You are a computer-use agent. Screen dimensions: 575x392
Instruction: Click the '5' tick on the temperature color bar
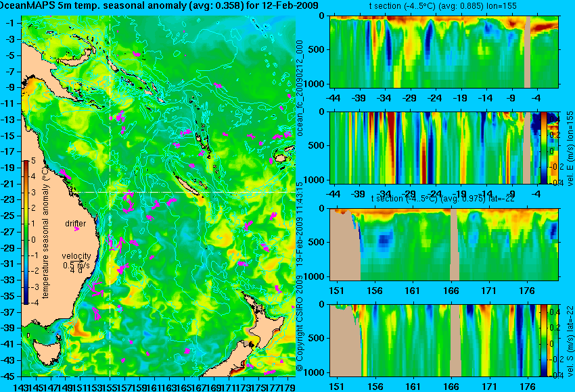(33, 161)
